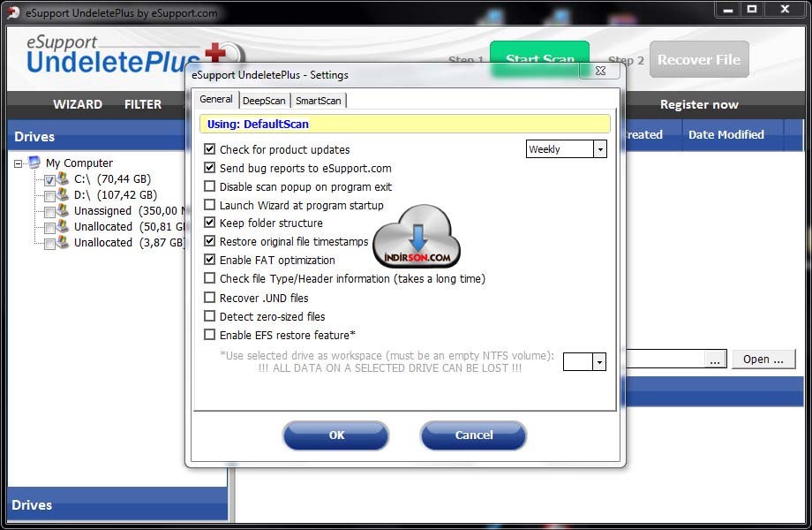Screen dimensions: 812x530
Task: Click the eSupport app icon in title bar
Action: point(13,12)
